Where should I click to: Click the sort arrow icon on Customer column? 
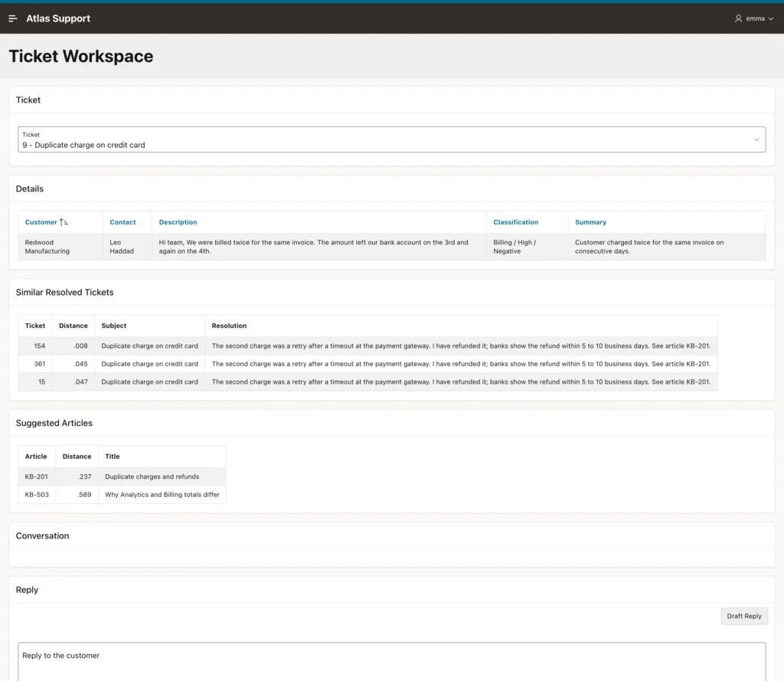click(x=64, y=222)
